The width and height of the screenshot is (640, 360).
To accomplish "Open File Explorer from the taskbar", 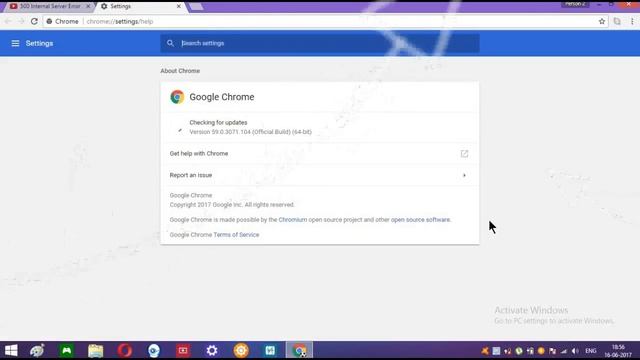I will tap(96, 351).
